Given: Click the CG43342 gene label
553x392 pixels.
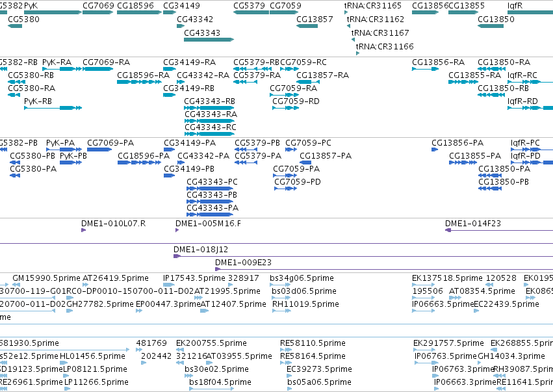Looking at the screenshot, I should (x=195, y=19).
